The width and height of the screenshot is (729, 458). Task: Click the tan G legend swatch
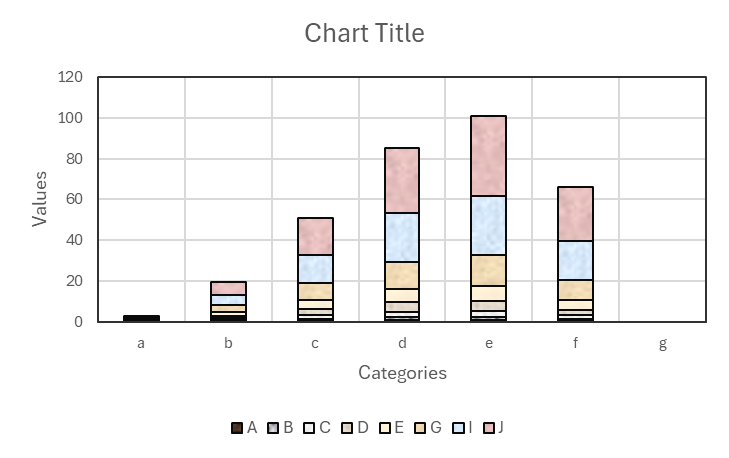(x=420, y=428)
